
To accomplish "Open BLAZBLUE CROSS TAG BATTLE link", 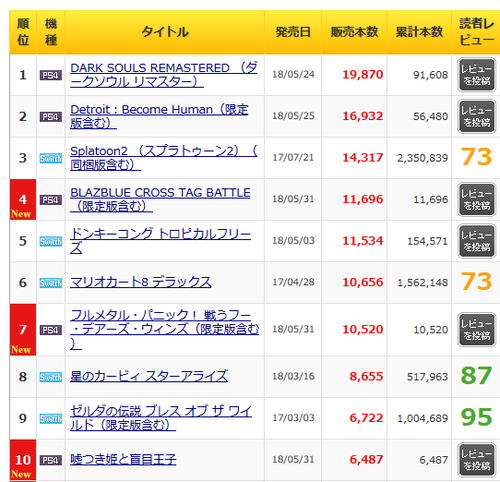I will point(160,199).
